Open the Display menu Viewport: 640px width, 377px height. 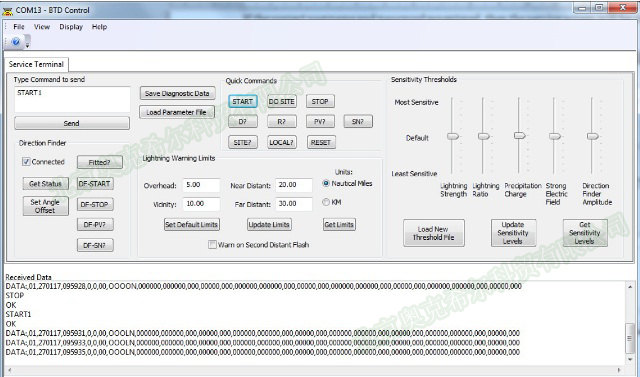[71, 27]
